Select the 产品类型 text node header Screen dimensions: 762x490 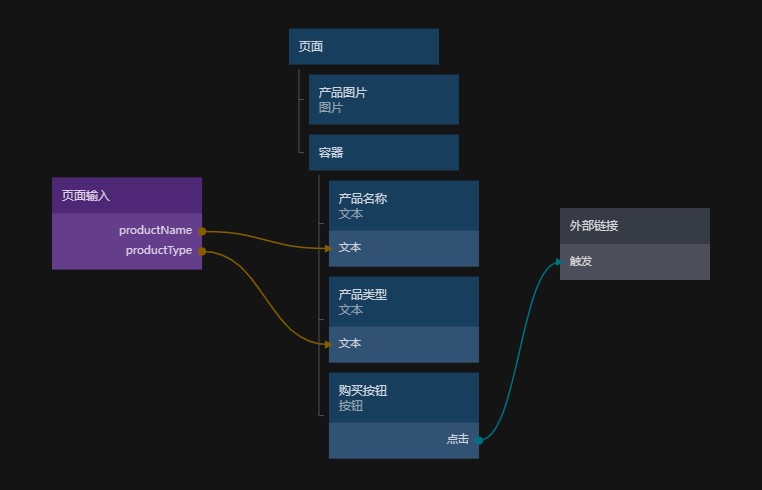coord(404,302)
